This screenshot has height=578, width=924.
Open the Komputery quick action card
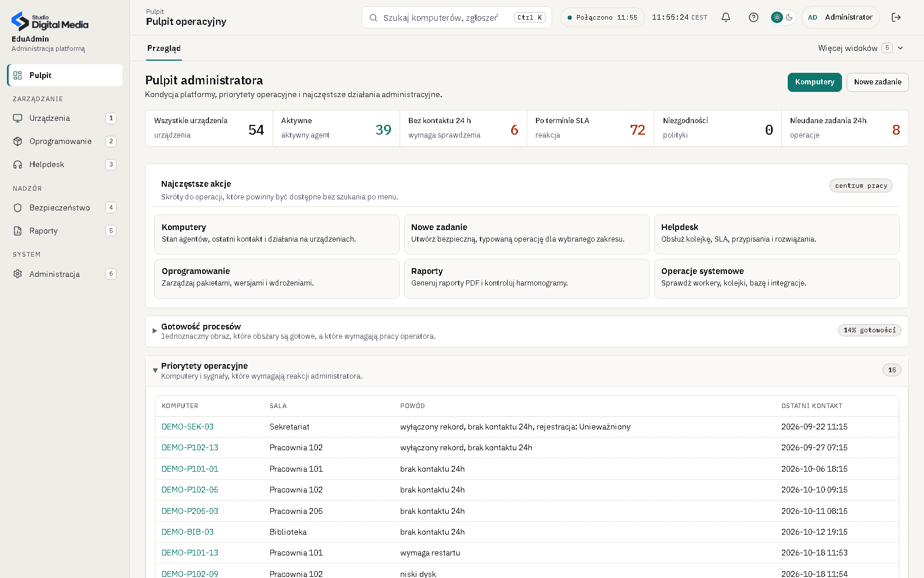[x=277, y=234]
